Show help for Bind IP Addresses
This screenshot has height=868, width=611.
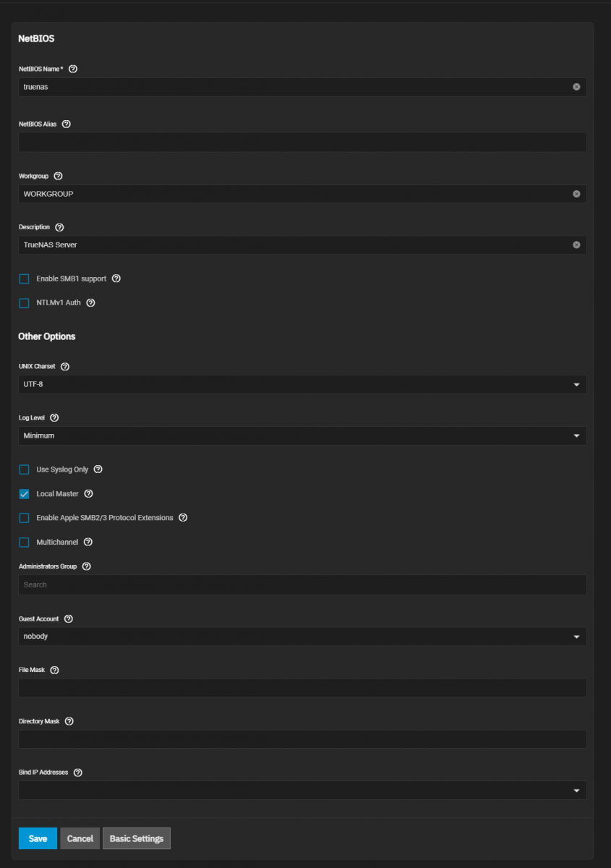pyautogui.click(x=78, y=773)
